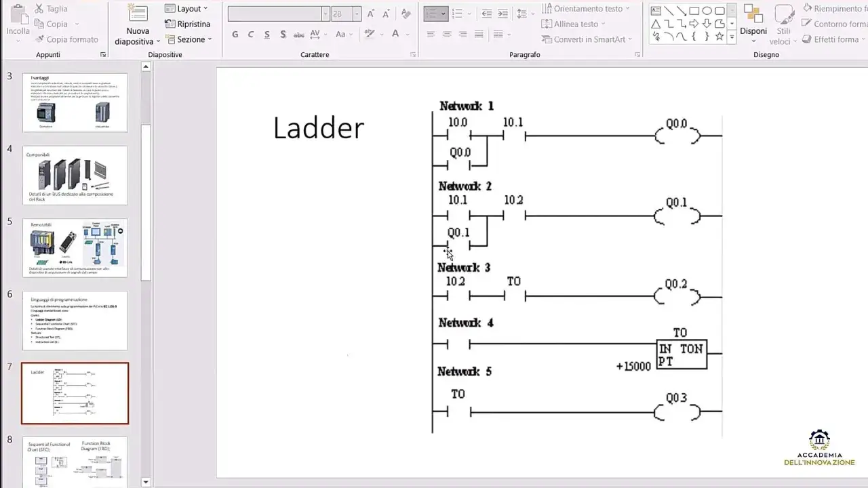The height and width of the screenshot is (488, 868).
Task: Center the paragraph text
Action: coord(448,34)
